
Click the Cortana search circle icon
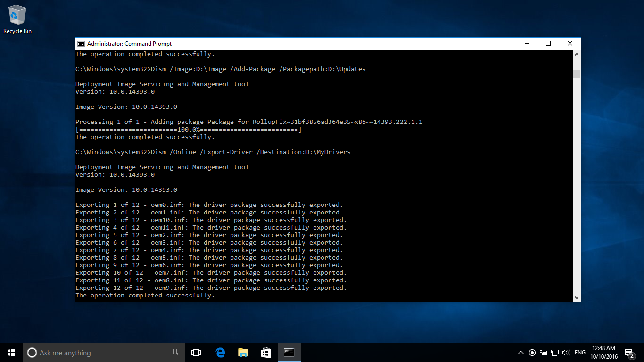[x=32, y=353]
